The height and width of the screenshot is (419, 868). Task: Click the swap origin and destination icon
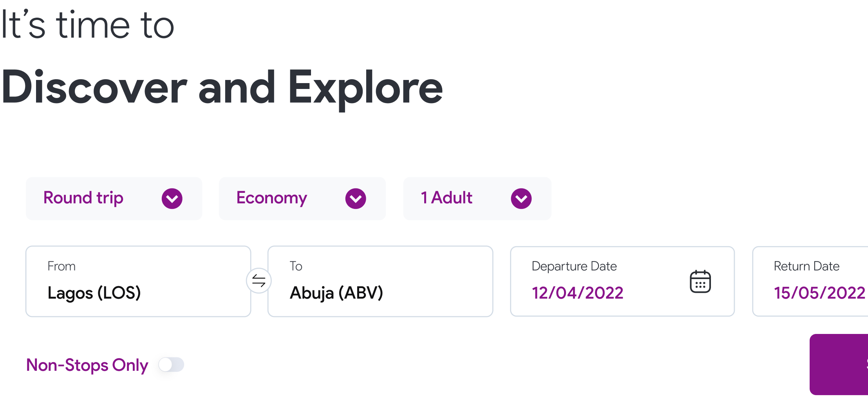259,281
